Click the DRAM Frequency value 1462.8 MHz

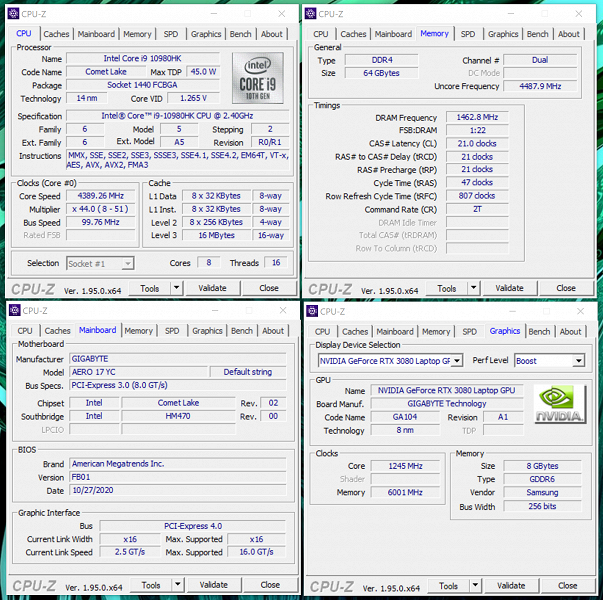[477, 117]
